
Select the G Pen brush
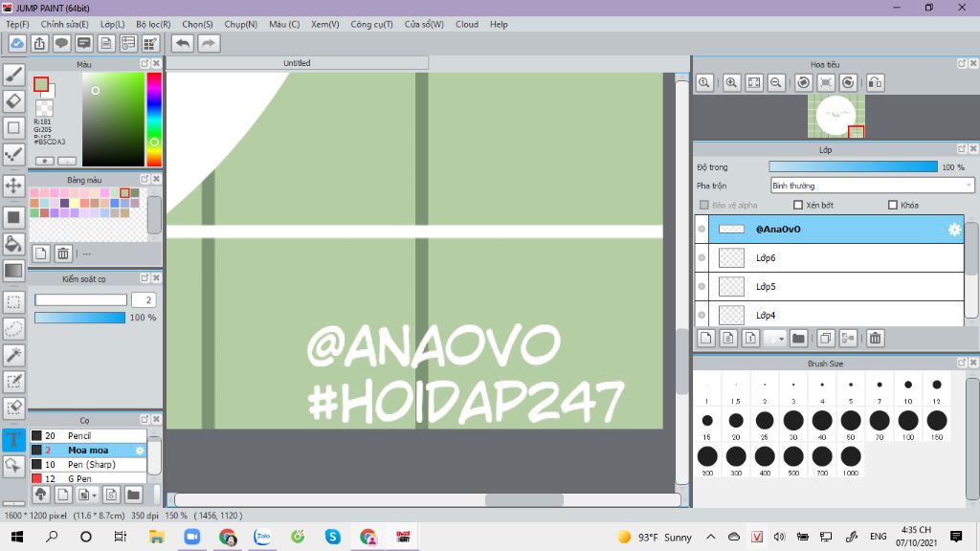click(88, 478)
